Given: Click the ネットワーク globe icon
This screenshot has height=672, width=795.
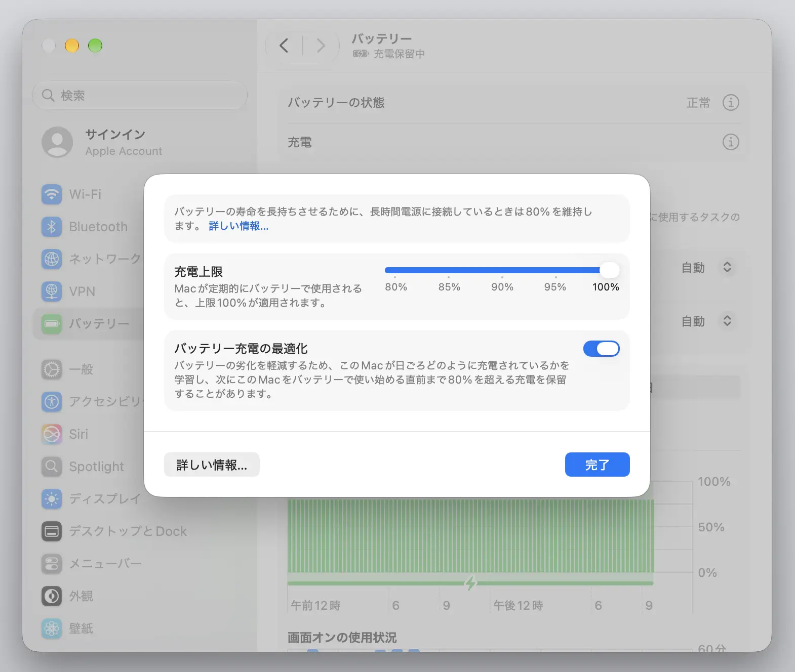Looking at the screenshot, I should pos(52,259).
